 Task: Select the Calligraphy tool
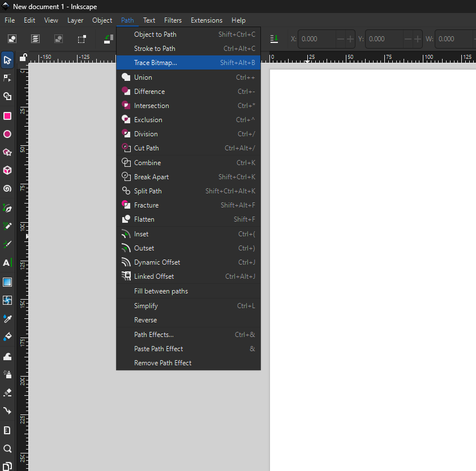7,244
